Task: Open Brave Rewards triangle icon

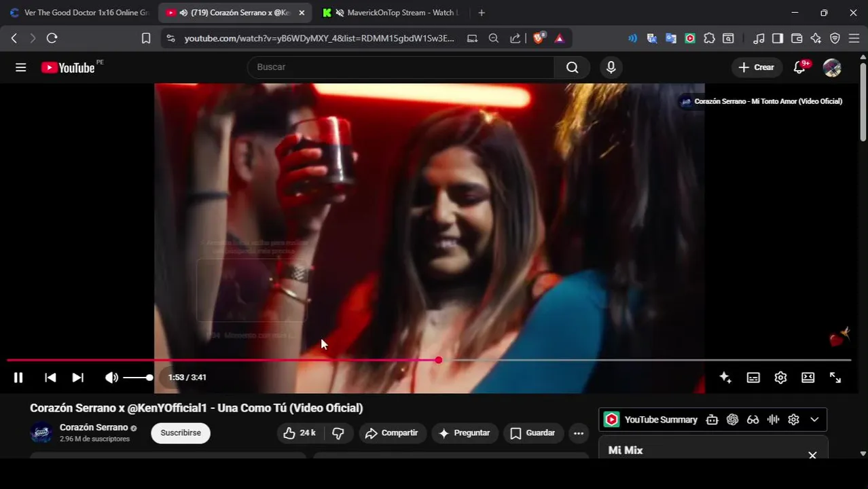Action: [x=560, y=39]
